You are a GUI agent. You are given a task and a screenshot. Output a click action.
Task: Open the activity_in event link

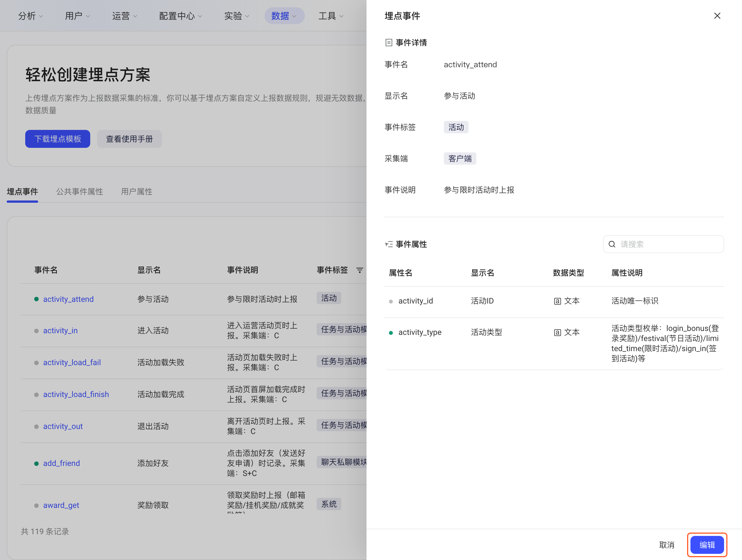[x=60, y=330]
